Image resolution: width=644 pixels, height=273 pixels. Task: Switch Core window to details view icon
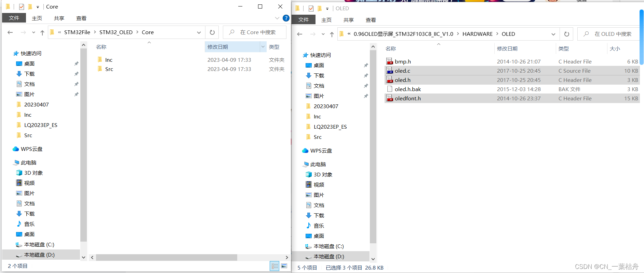(x=274, y=266)
